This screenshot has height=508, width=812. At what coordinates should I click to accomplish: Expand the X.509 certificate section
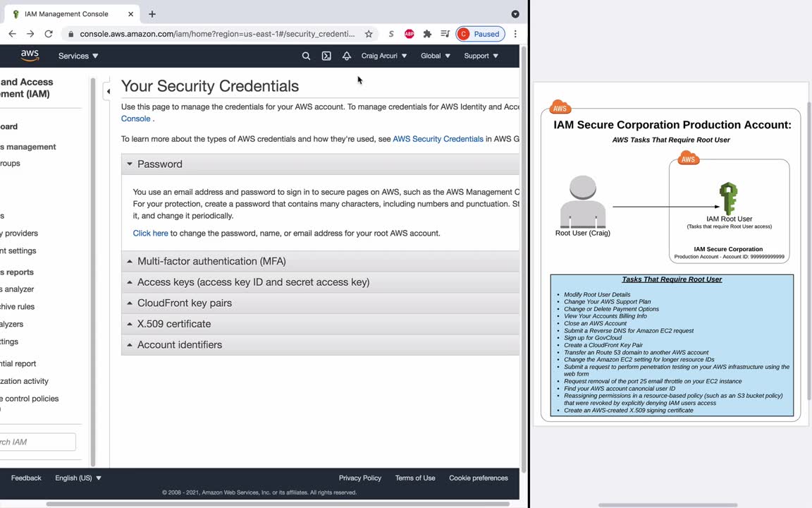pos(320,323)
